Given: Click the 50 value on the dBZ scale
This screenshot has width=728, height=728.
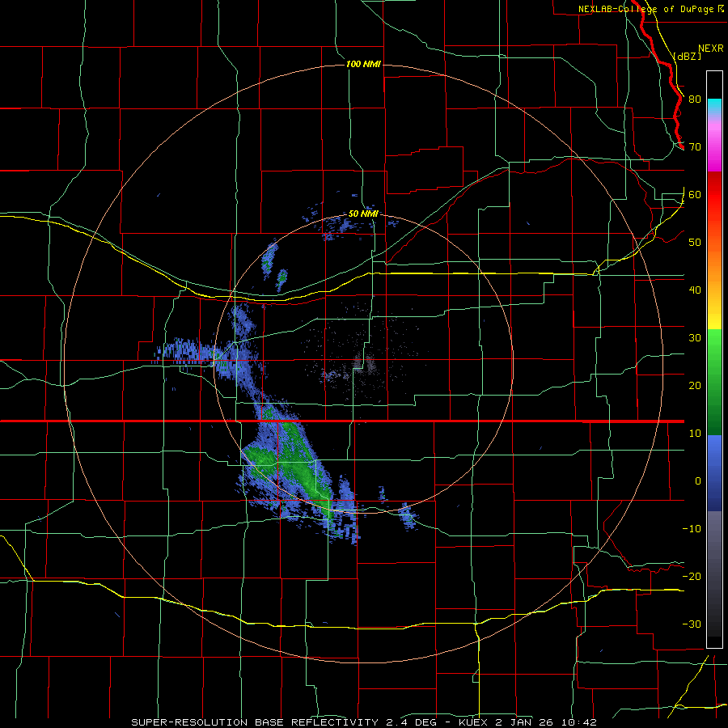Looking at the screenshot, I should tap(695, 243).
